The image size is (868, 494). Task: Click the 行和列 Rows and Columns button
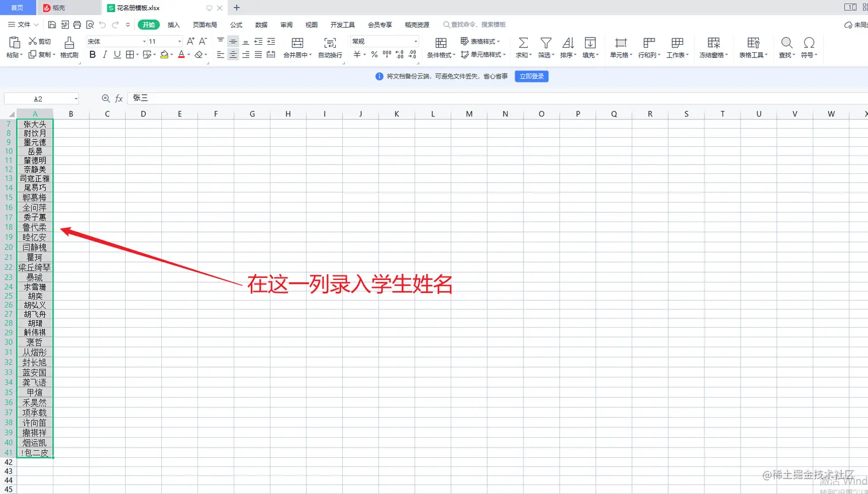click(x=649, y=47)
